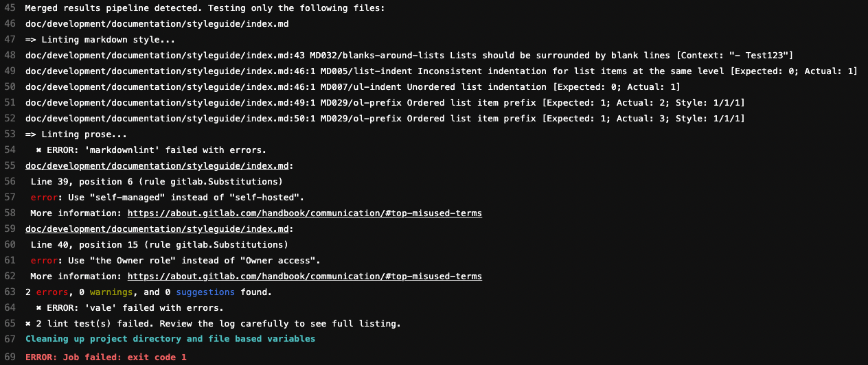Open the top-misused-terms link on line 58
The image size is (868, 365).
click(304, 213)
